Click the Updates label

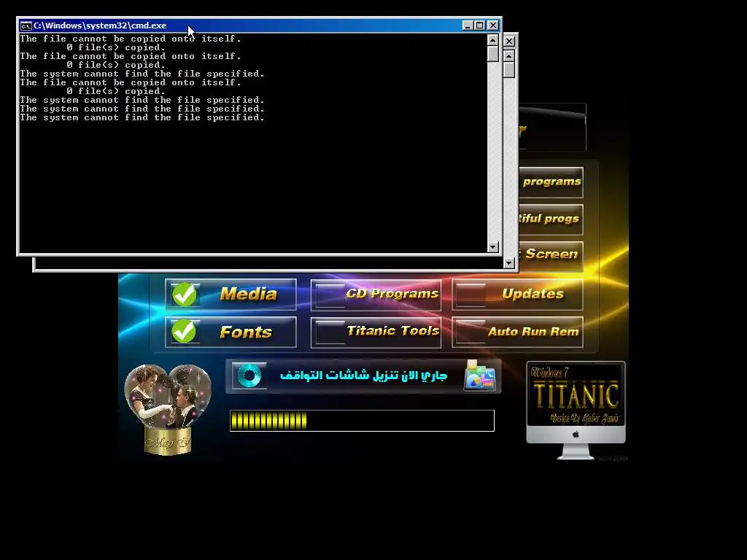click(x=533, y=294)
